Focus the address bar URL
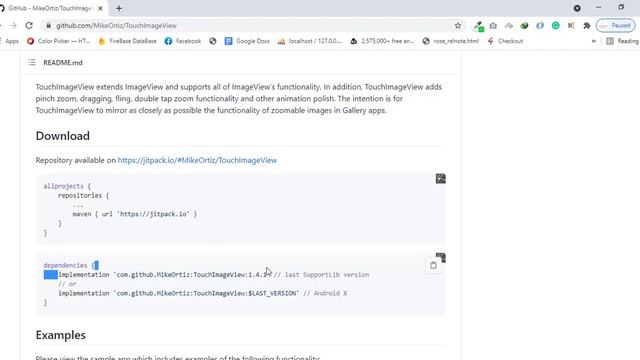The image size is (640, 360). coord(116,26)
